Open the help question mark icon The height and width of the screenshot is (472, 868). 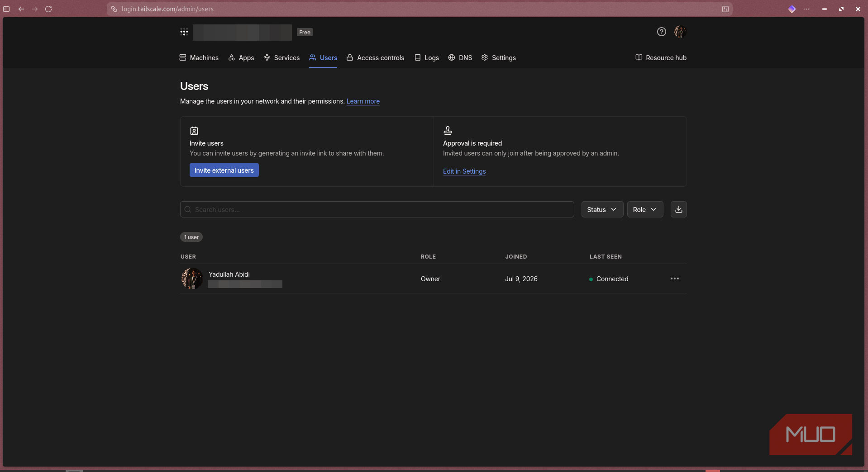pyautogui.click(x=661, y=32)
